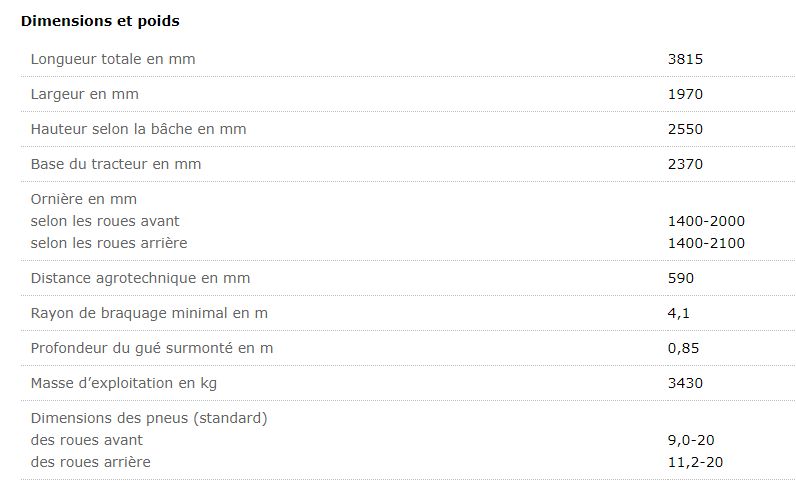Select the rear wheel track value 1400-2100
This screenshot has height=485, width=796.
click(x=706, y=243)
